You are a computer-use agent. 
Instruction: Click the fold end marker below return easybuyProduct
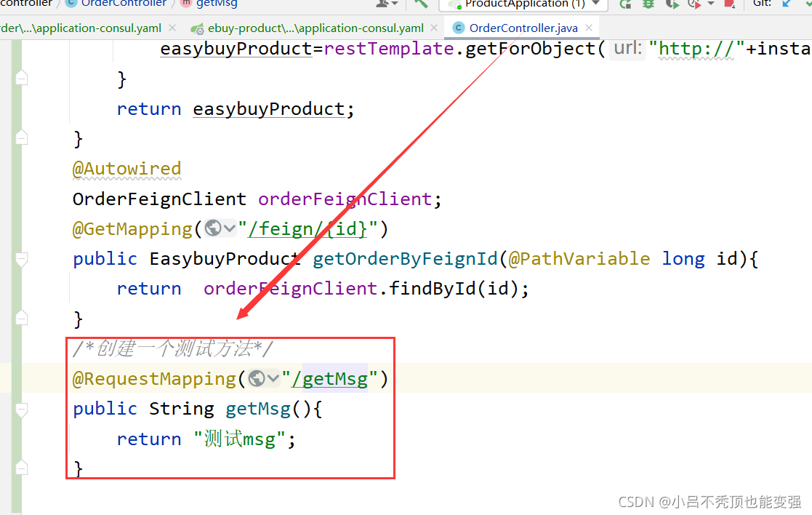click(x=22, y=137)
